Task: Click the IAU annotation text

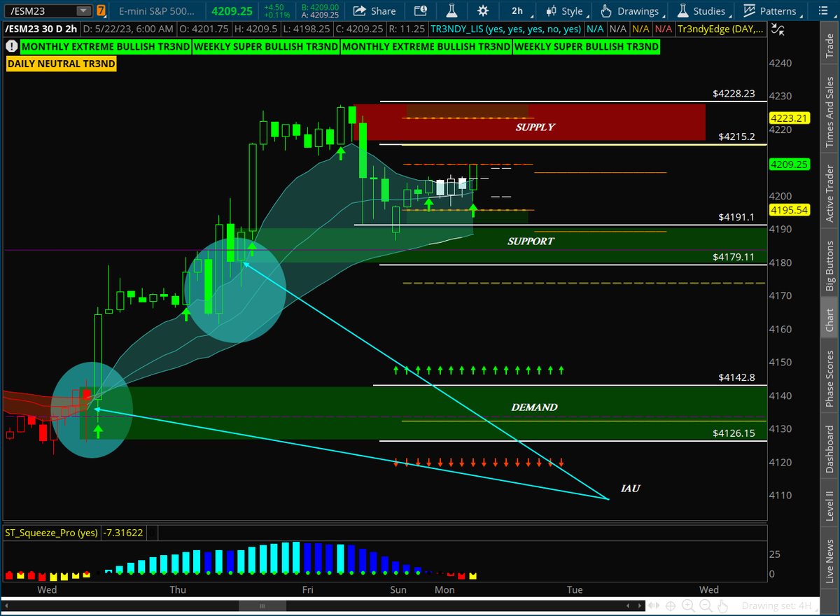Action: 631,489
